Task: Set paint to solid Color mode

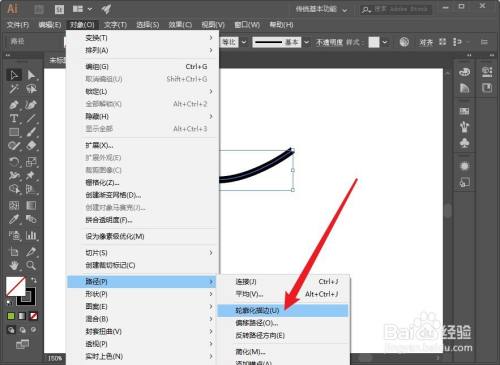Action: (x=11, y=316)
